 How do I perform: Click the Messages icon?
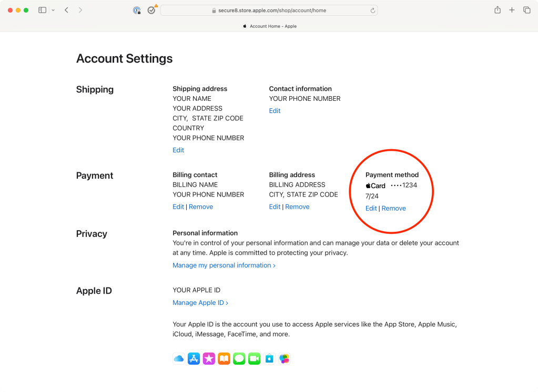point(239,359)
